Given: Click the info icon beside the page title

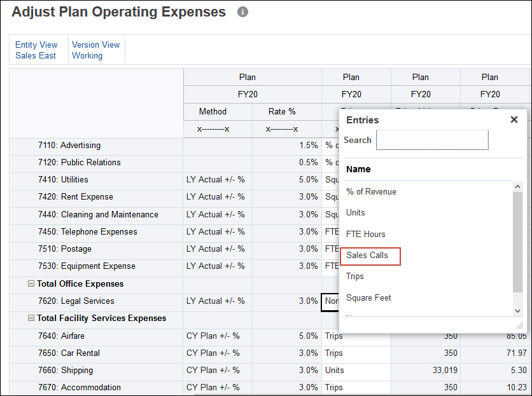Looking at the screenshot, I should (242, 11).
